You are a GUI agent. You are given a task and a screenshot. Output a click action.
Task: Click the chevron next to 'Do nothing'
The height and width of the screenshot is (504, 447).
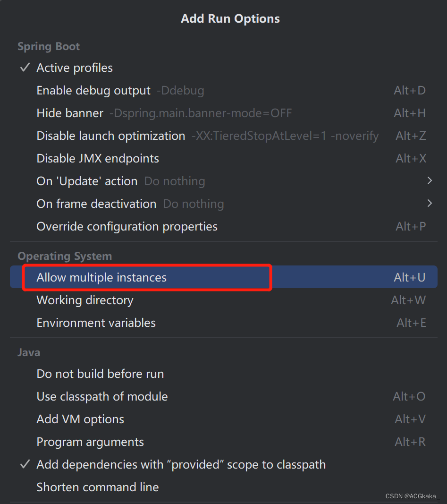(430, 181)
